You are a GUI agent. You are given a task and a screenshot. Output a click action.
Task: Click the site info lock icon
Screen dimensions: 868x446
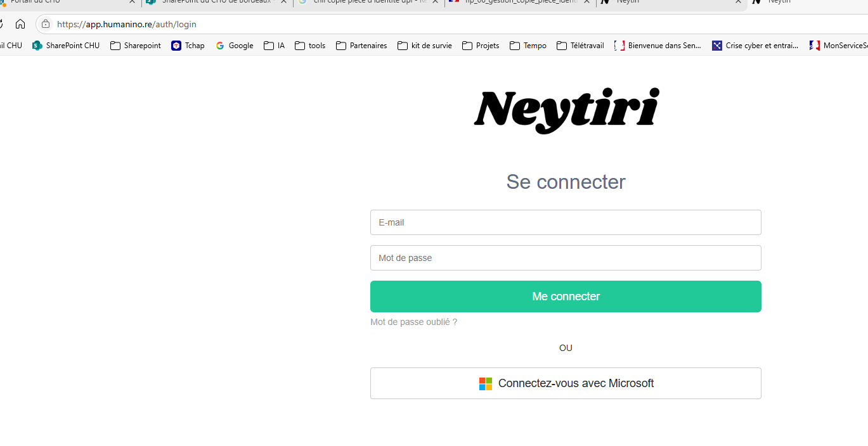tap(46, 24)
